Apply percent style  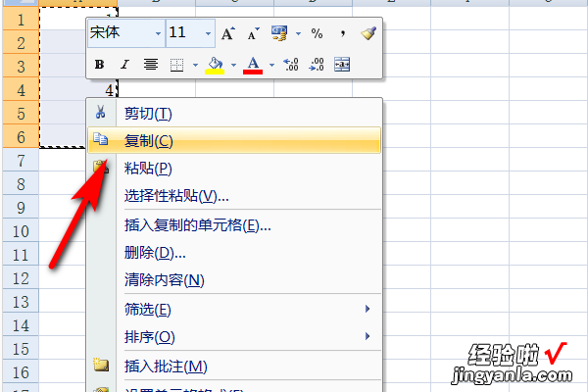(x=317, y=33)
